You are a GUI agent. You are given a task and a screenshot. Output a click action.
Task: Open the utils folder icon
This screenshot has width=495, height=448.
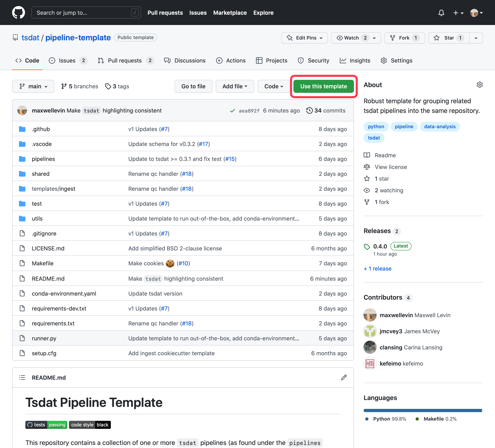coord(22,219)
